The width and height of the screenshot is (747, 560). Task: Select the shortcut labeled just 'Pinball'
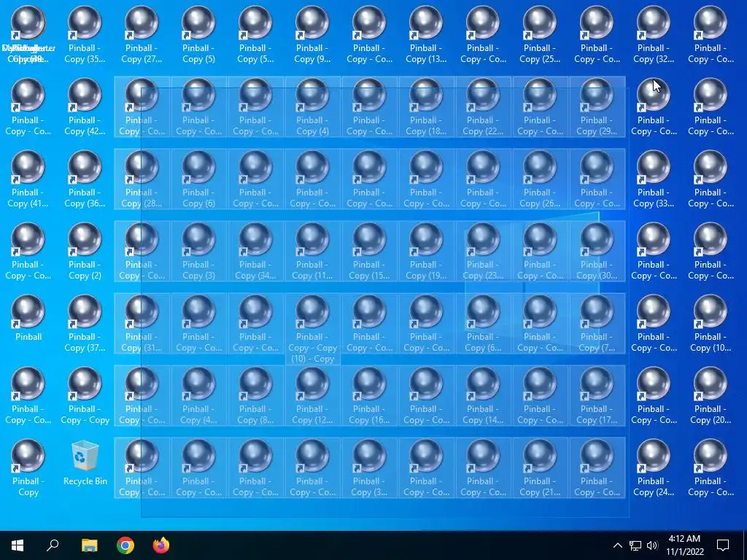pos(28,318)
